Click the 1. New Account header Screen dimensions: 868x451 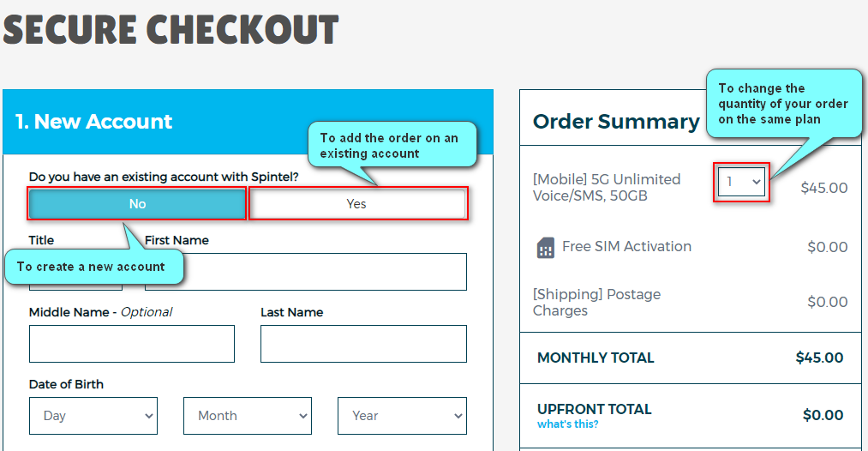[x=94, y=122]
